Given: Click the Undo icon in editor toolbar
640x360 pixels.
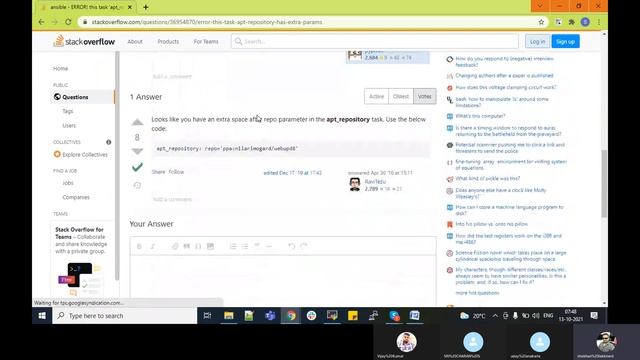Looking at the screenshot, I should [291, 246].
